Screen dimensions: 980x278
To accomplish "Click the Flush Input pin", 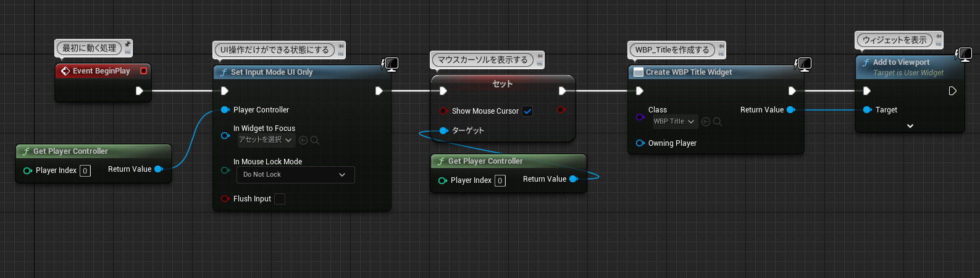I will tap(225, 199).
